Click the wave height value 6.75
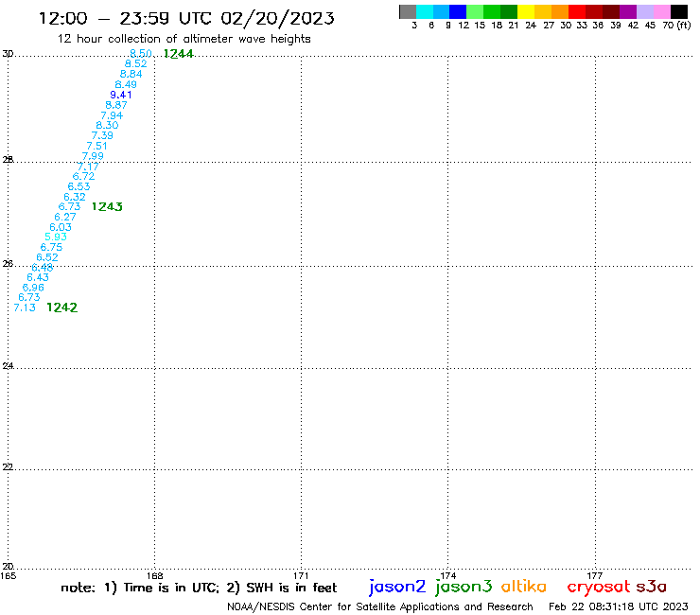 pos(51,247)
